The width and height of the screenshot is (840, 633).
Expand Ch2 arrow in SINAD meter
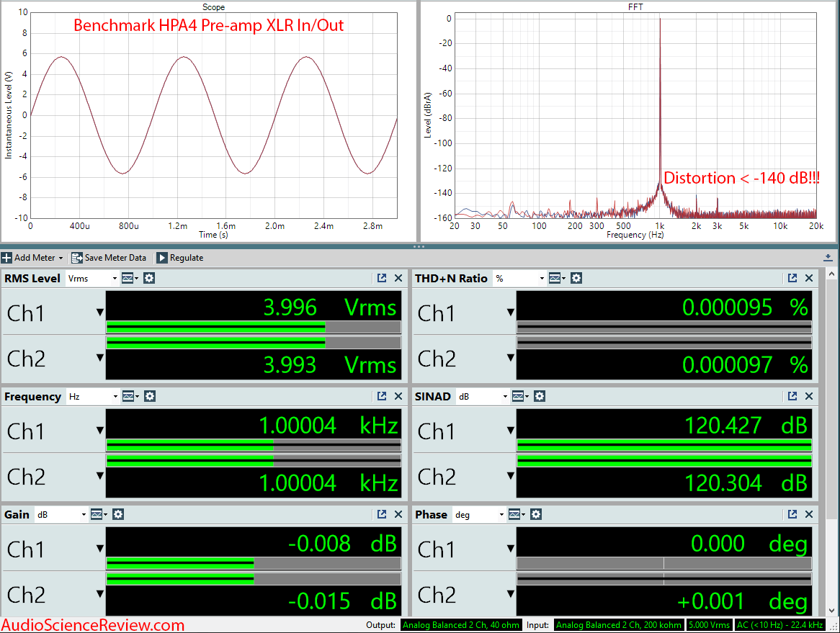click(511, 475)
